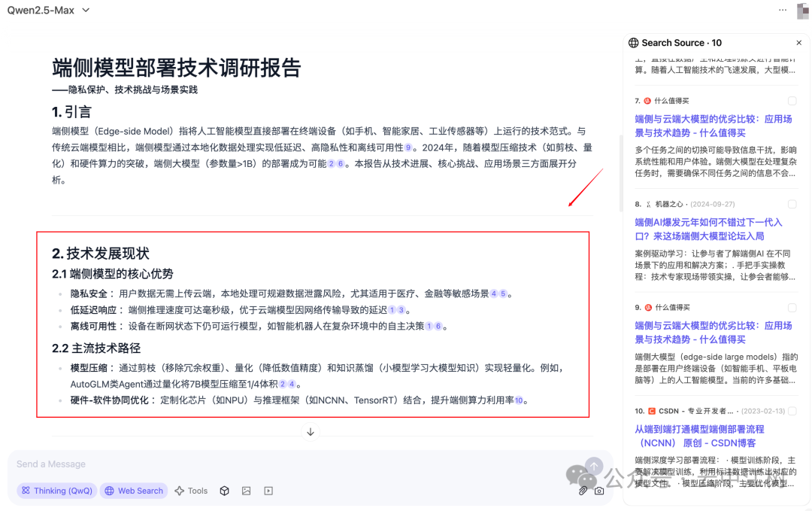
Task: Click the cube artifacts icon in message toolbar
Action: coord(224,490)
